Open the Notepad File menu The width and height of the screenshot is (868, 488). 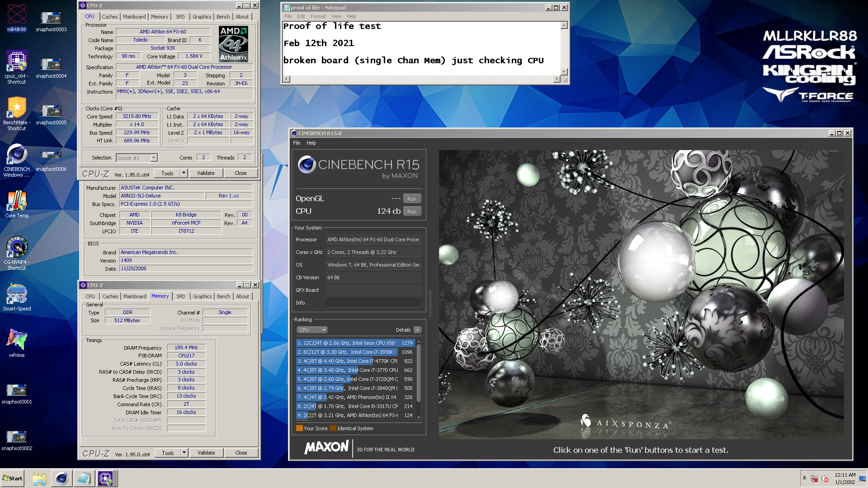pos(288,16)
